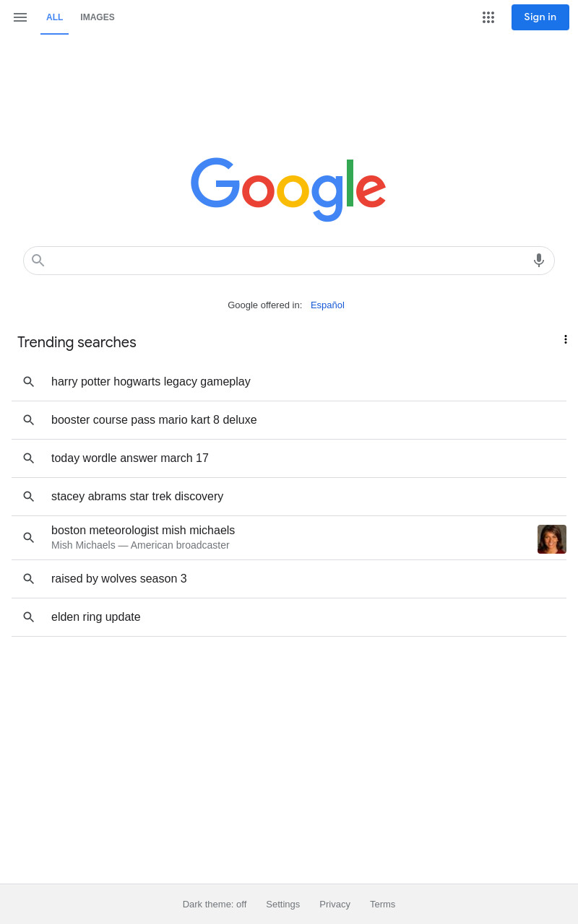Screen dimensions: 578x924
Task: Switch Google language to Español
Action: coord(327,305)
